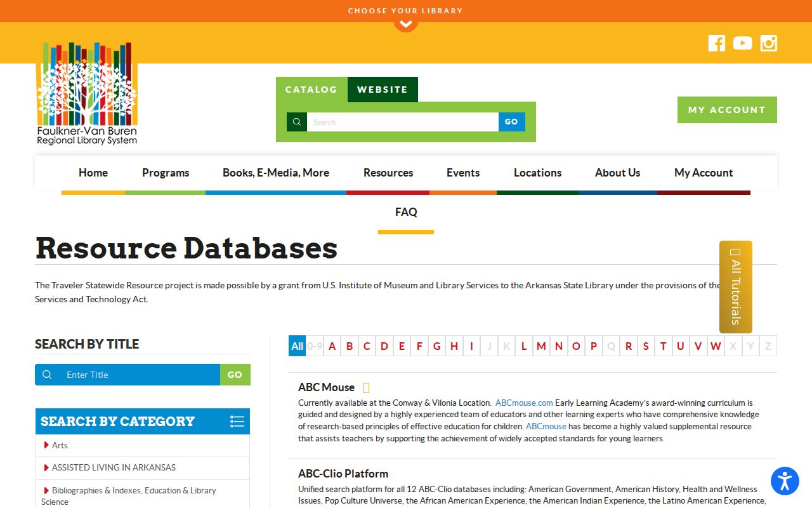This screenshot has width=812, height=508.
Task: Switch to the Catalog search tab
Action: click(311, 90)
